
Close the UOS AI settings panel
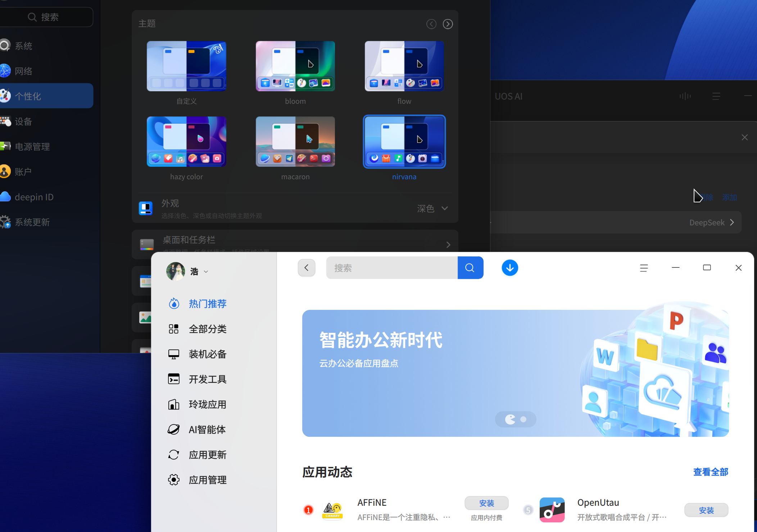click(744, 137)
